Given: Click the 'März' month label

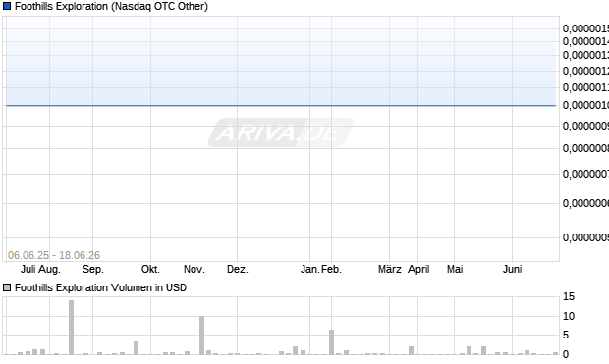Looking at the screenshot, I should tap(390, 269).
